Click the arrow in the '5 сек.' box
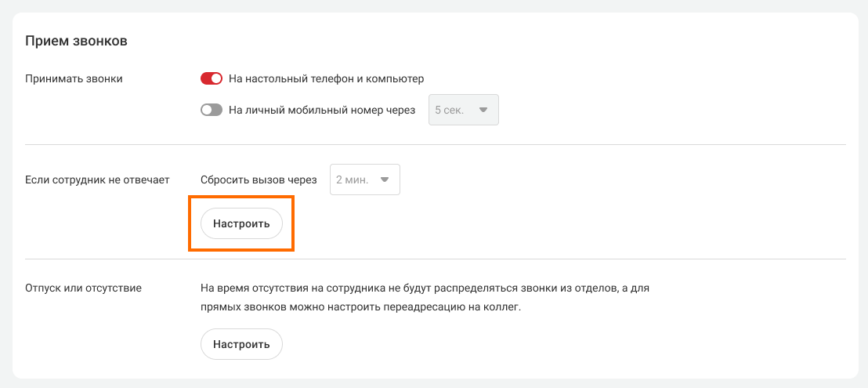The image size is (868, 388). [x=483, y=111]
